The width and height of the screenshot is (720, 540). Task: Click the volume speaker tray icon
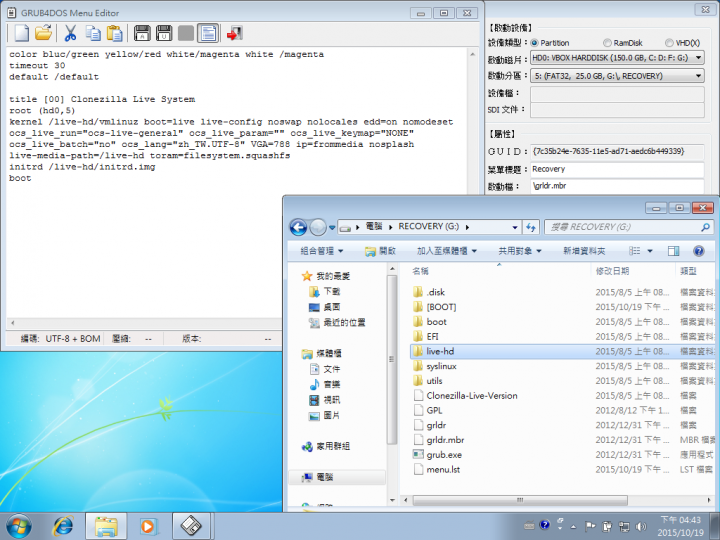(641, 526)
